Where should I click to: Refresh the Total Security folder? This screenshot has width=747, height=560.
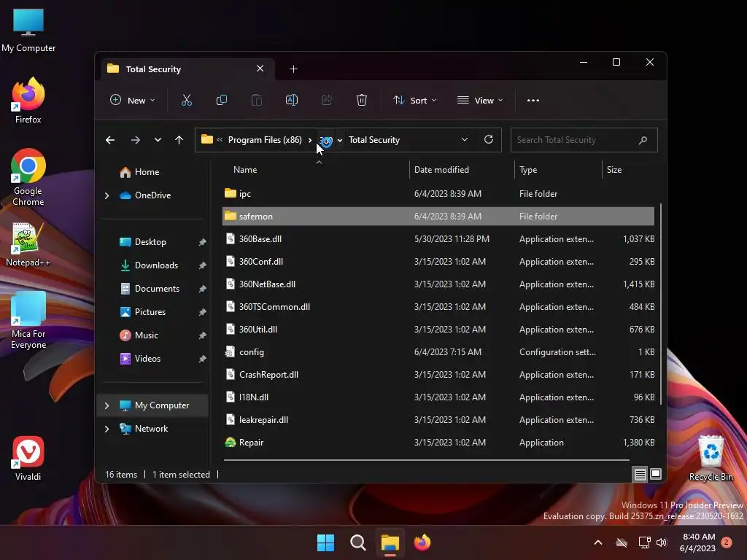click(x=488, y=139)
